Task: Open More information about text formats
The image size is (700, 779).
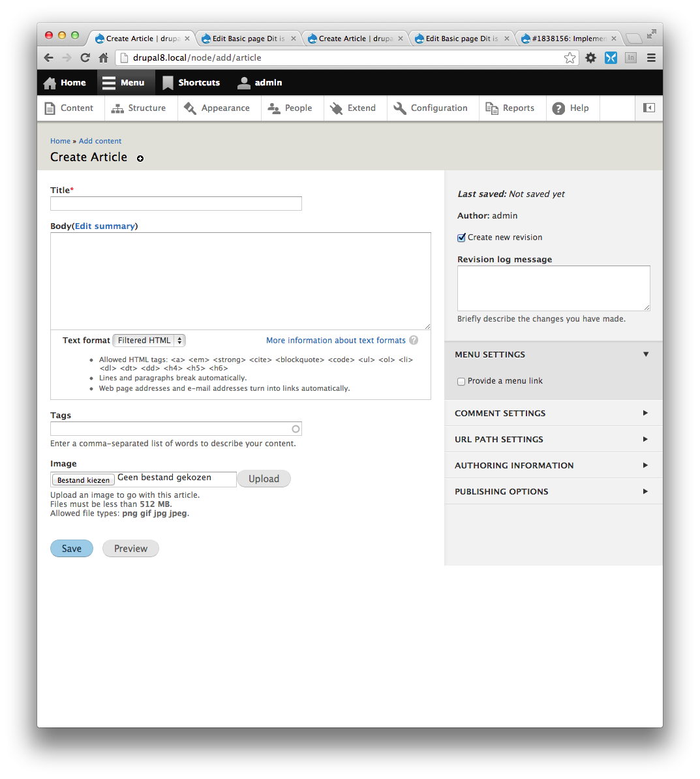Action: click(336, 341)
